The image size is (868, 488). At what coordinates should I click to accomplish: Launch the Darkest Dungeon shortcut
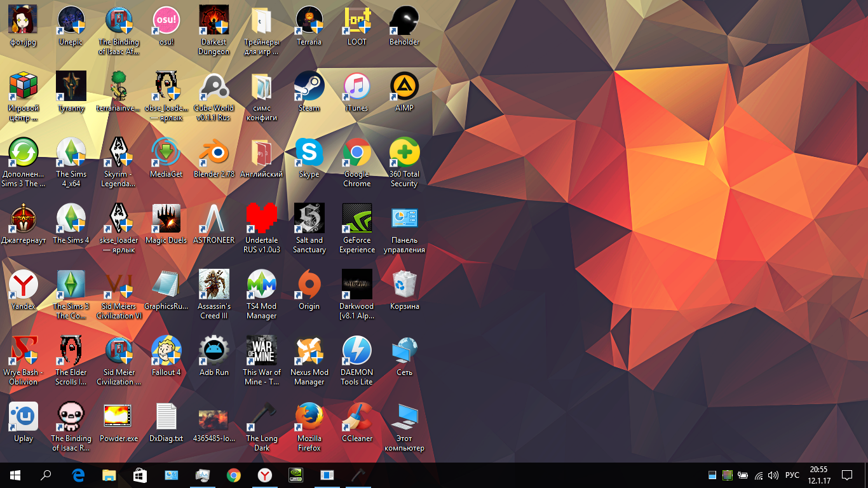(214, 20)
